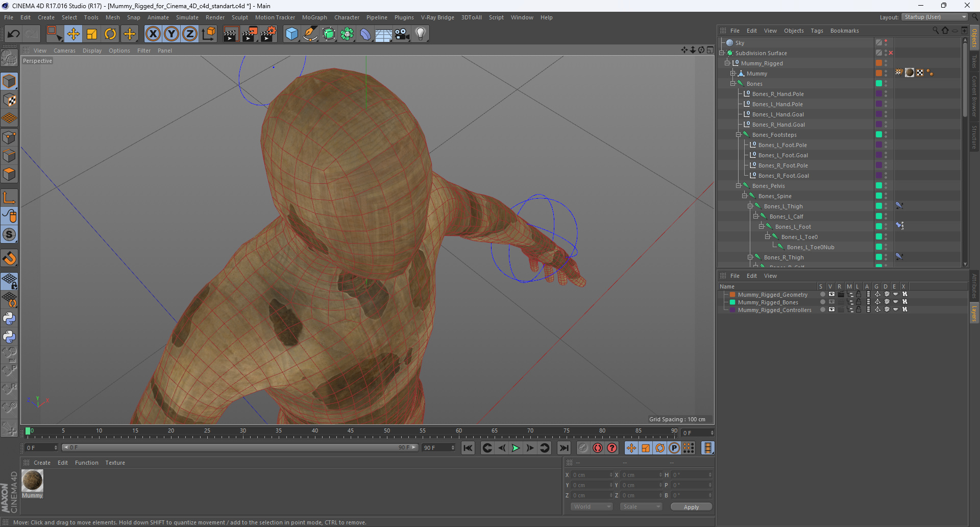Click the Apply button
Image resolution: width=980 pixels, height=527 pixels.
point(691,507)
